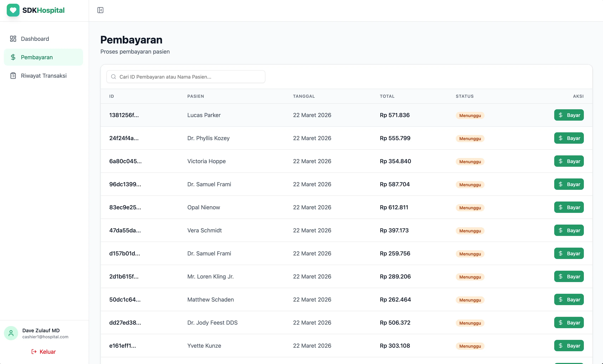Click the payment ID 1381256f row
This screenshot has height=364, width=603.
click(x=124, y=115)
